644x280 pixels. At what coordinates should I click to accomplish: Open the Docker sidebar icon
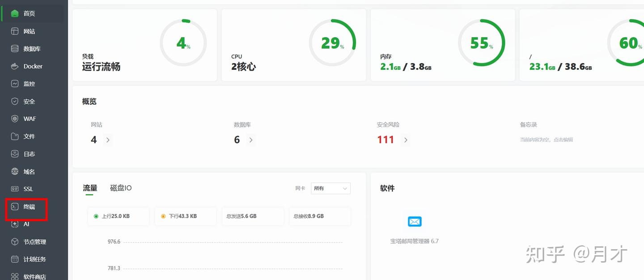tap(15, 66)
